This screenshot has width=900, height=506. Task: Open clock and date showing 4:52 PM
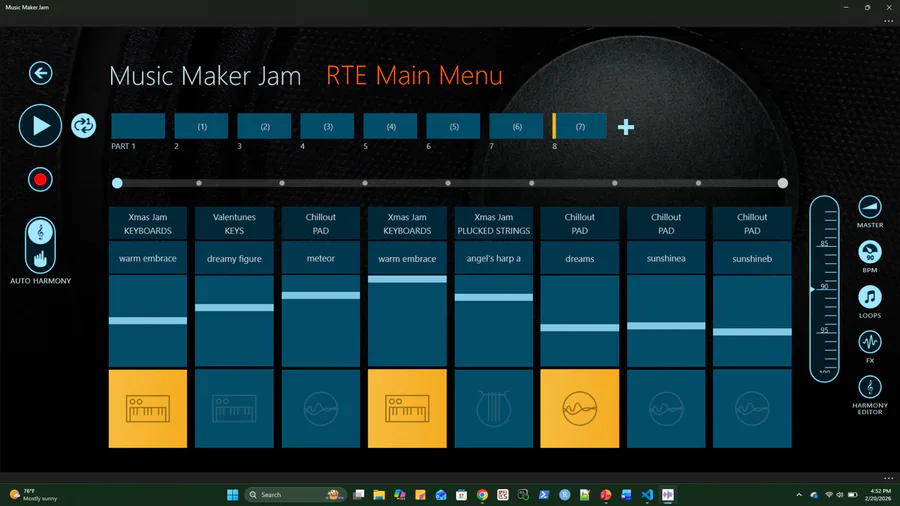click(x=879, y=495)
